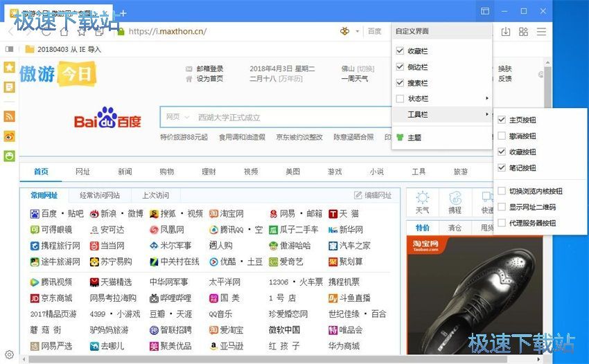Open the customize interface icon in title bar
This screenshot has height=364, width=589.
tap(485, 11)
